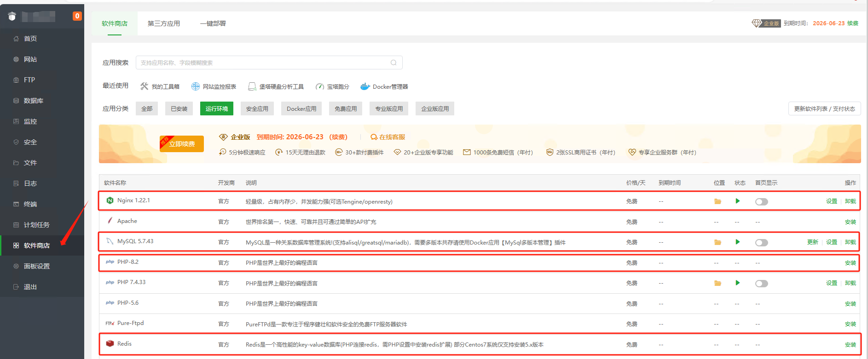Open 在线客服 support link
868x359 pixels.
(388, 137)
